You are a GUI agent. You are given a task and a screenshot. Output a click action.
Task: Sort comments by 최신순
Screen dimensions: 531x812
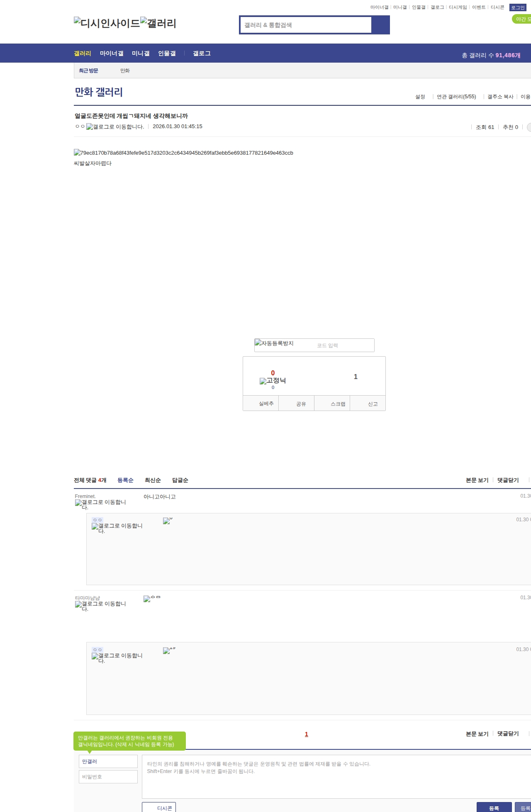pyautogui.click(x=153, y=480)
